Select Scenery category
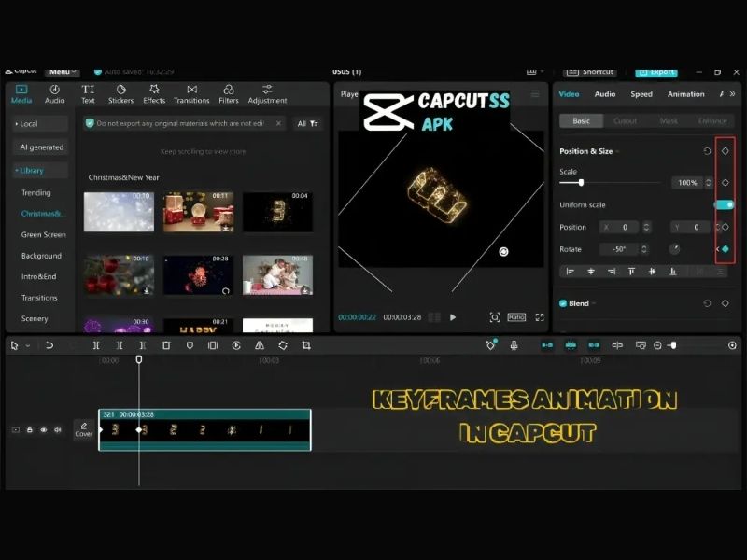Screen dimensions: 747x560 pyautogui.click(x=35, y=318)
